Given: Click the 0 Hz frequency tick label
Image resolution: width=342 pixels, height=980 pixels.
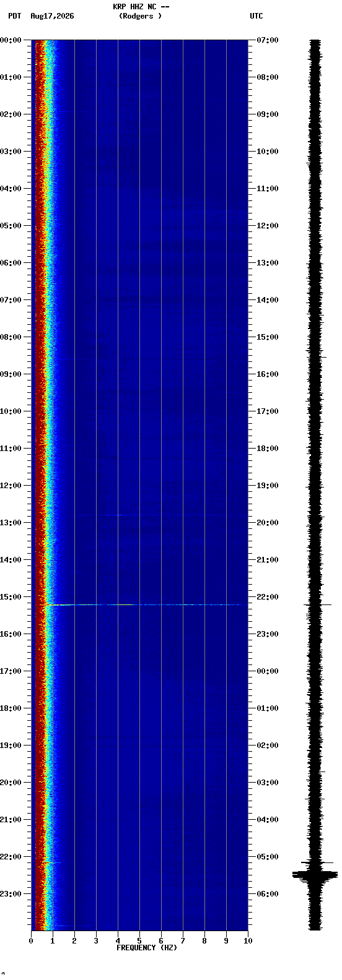Looking at the screenshot, I should (31, 941).
